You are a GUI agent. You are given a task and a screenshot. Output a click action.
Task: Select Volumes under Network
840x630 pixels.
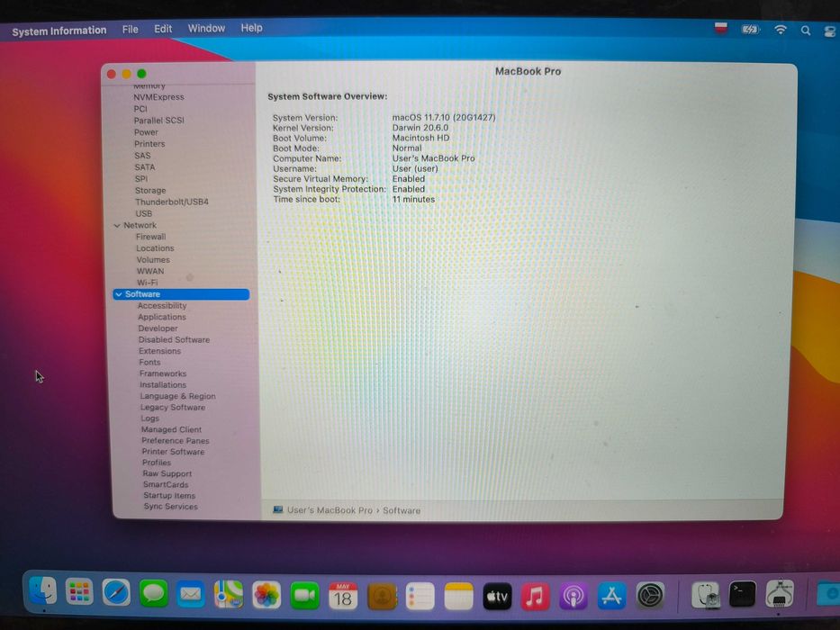tap(153, 260)
